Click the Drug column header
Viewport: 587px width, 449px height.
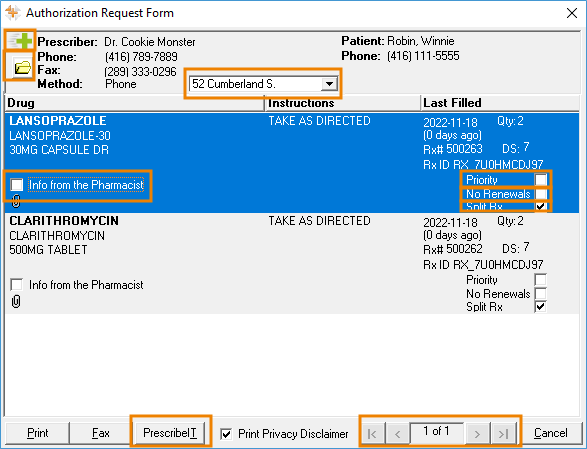click(x=135, y=103)
